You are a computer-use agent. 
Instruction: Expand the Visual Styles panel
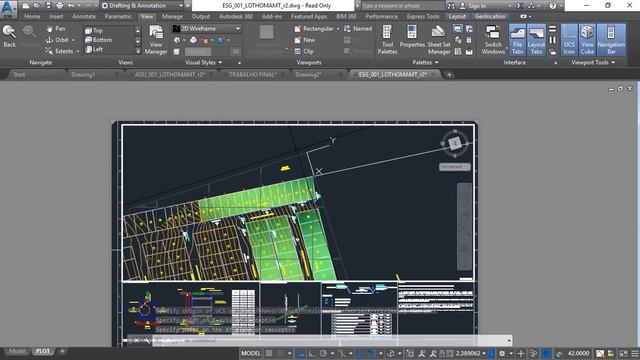pyautogui.click(x=204, y=62)
